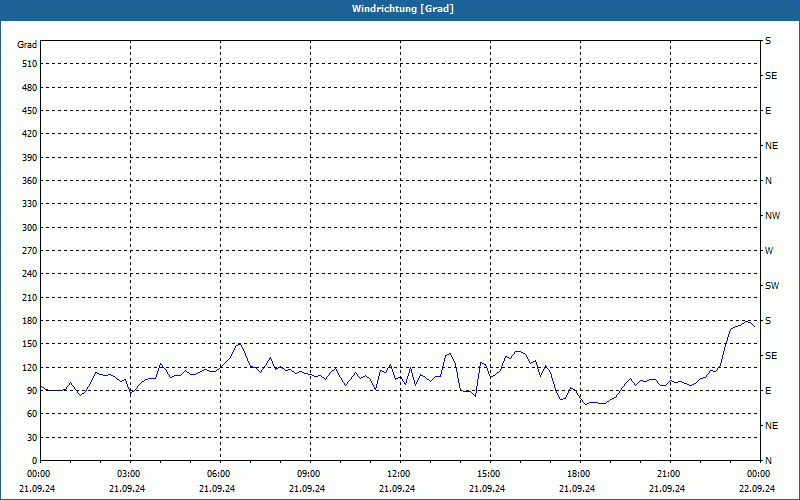
Task: Select the 30 y-axis tick label
Action: pos(32,438)
